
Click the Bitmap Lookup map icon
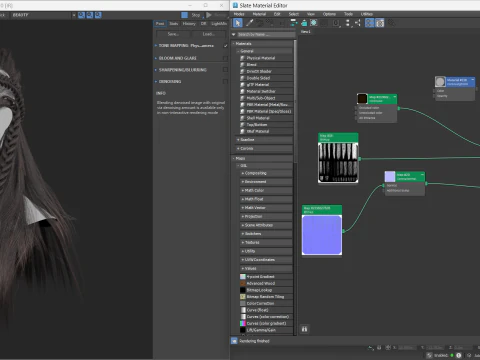point(243,290)
